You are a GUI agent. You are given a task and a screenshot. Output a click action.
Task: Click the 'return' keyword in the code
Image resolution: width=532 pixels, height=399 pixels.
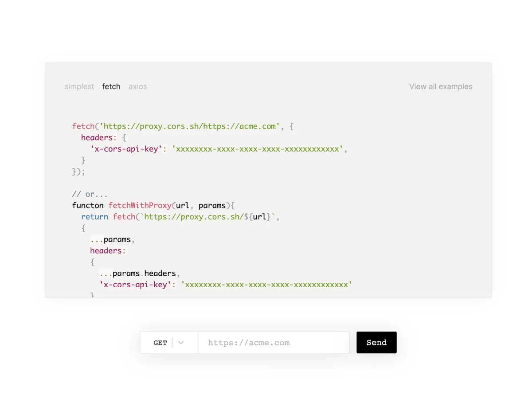click(x=94, y=217)
